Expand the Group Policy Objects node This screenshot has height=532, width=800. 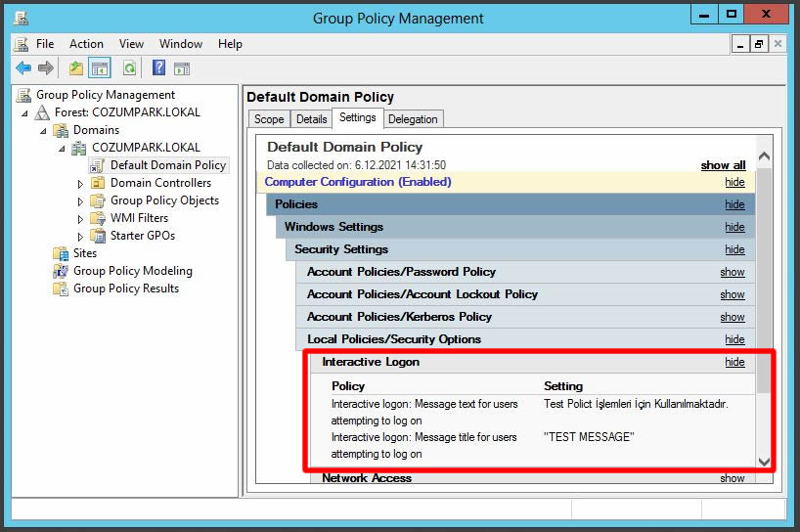tap(81, 200)
